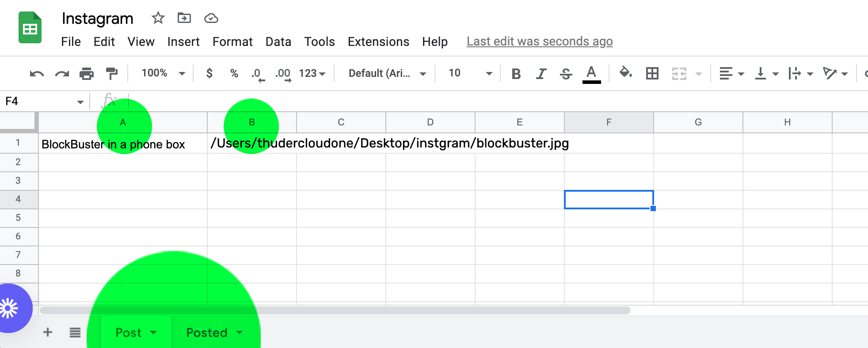The width and height of the screenshot is (868, 348).
Task: Open the more number formats 123 dropdown
Action: 312,73
